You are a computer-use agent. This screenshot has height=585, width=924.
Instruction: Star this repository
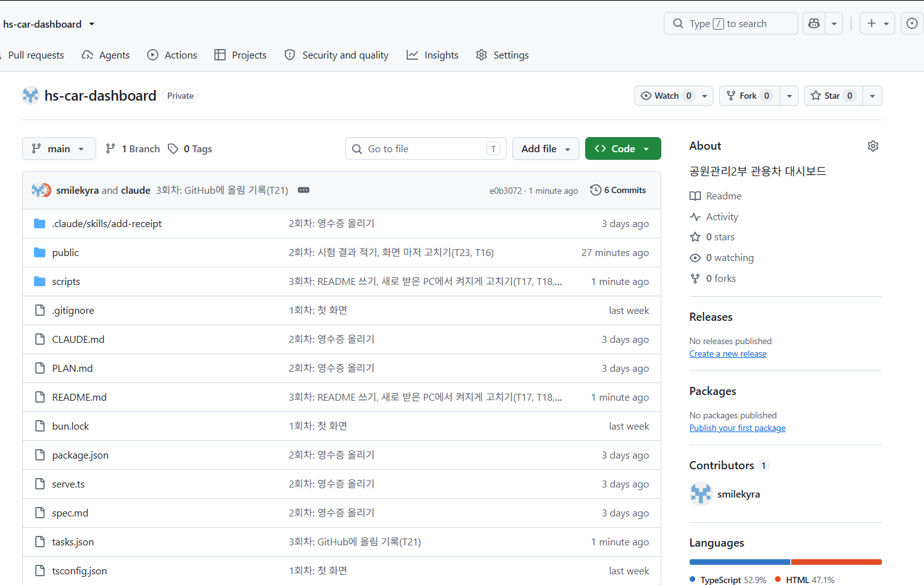833,96
